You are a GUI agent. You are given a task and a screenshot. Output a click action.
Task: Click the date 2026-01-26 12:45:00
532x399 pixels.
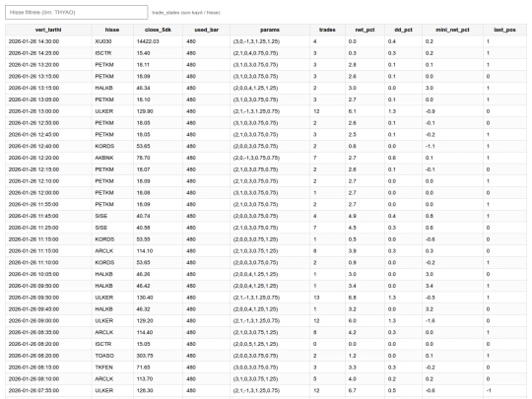[x=33, y=134]
